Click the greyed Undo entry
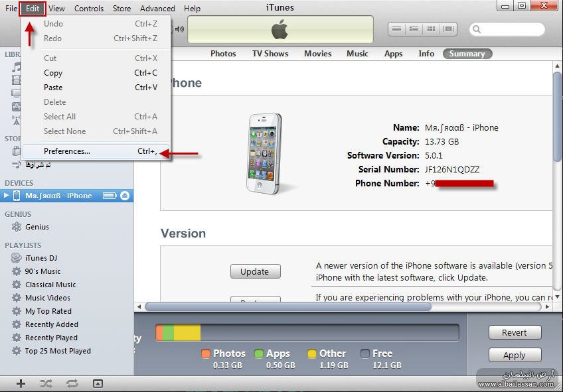 [96, 24]
